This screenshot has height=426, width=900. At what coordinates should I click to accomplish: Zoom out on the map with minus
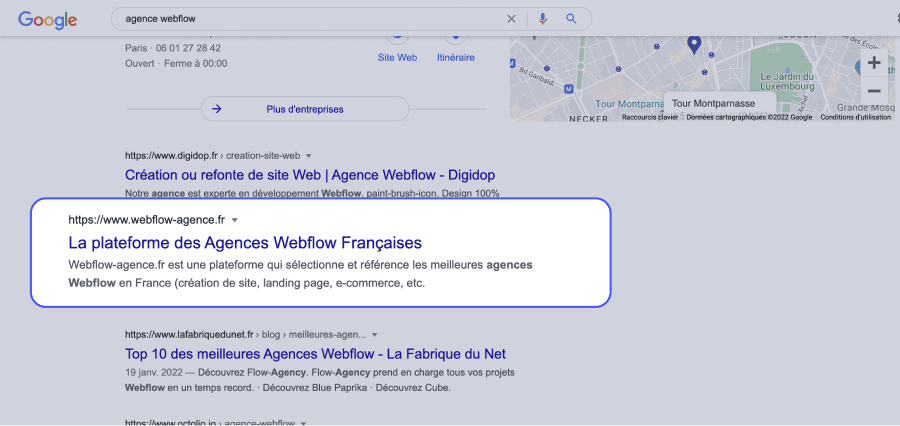(x=874, y=91)
